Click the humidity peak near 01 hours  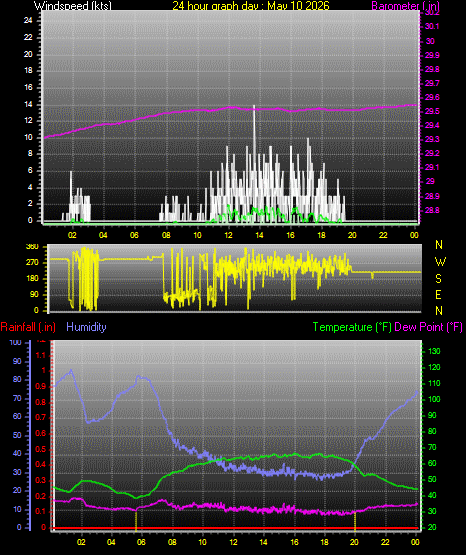click(x=71, y=371)
